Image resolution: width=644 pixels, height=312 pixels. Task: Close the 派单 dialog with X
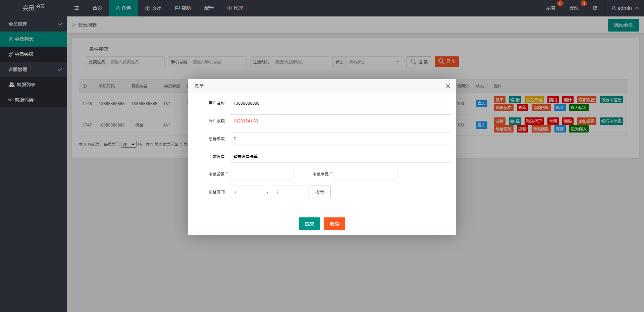(448, 86)
